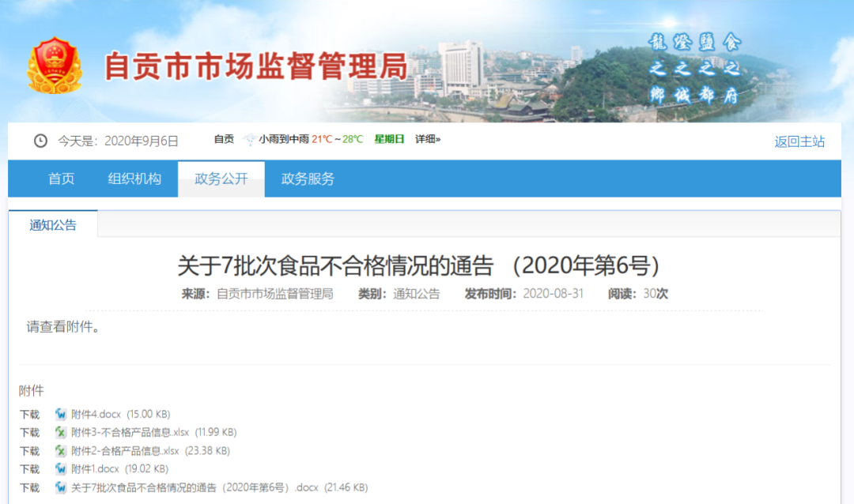Select the 政务公开 navigation tab

coord(221,179)
